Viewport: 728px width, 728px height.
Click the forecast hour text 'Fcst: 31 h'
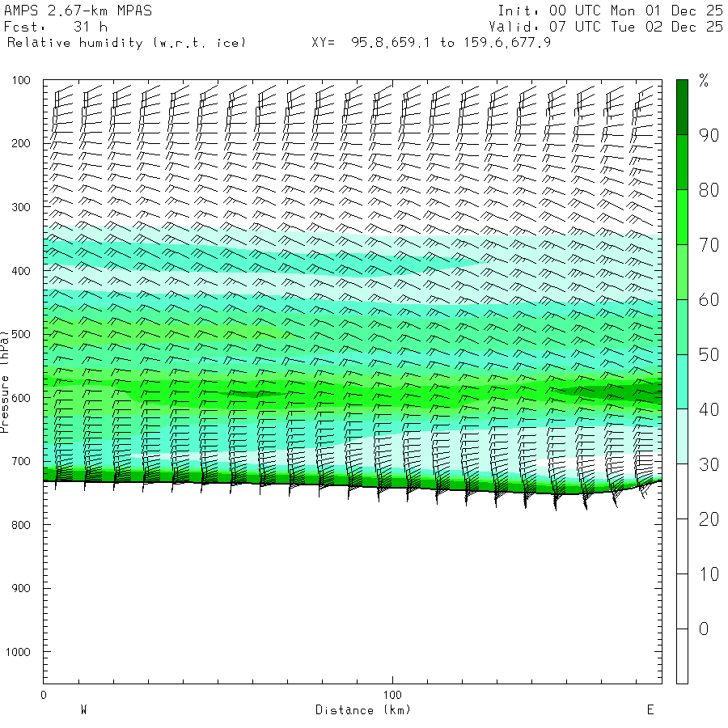pyautogui.click(x=56, y=27)
